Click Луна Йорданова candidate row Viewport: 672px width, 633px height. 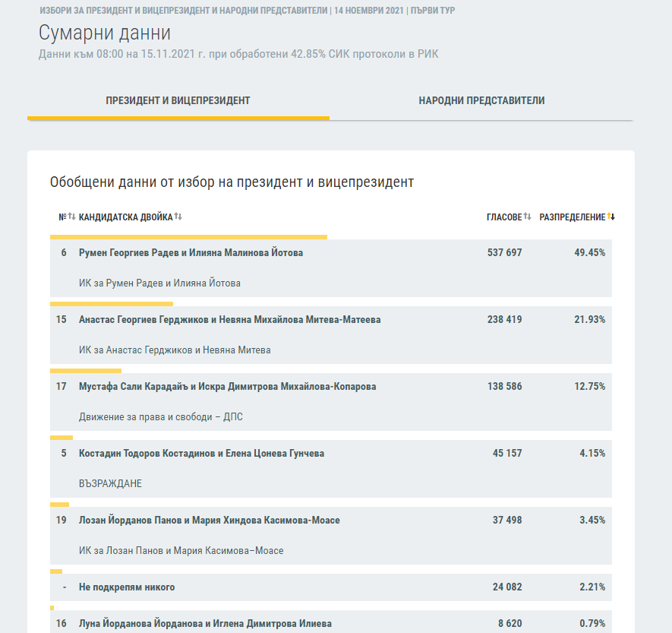tap(205, 624)
